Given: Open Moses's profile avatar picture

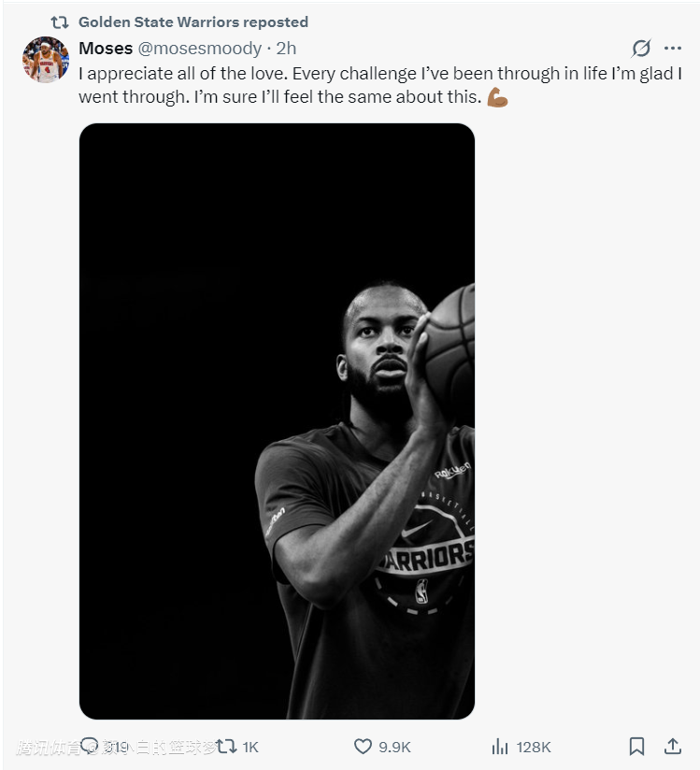Looking at the screenshot, I should pos(45,61).
